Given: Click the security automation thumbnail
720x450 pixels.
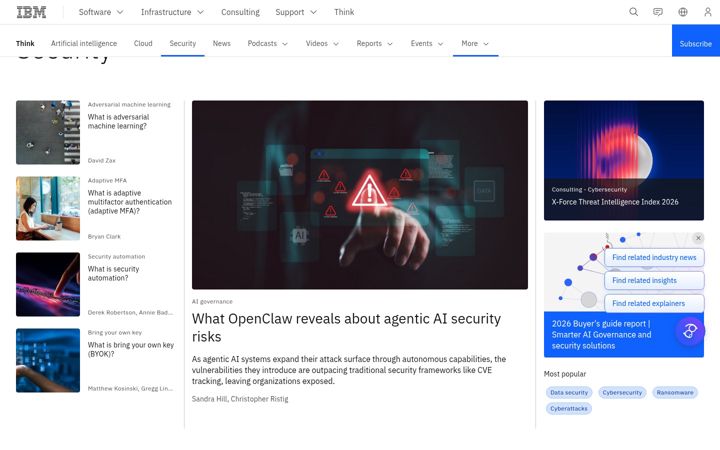Looking at the screenshot, I should click(48, 284).
